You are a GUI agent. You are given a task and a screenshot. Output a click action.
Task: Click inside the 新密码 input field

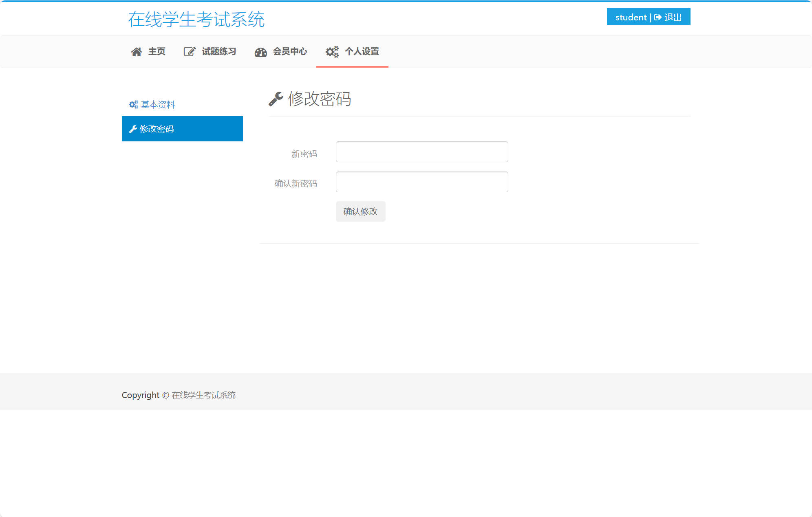click(x=421, y=152)
